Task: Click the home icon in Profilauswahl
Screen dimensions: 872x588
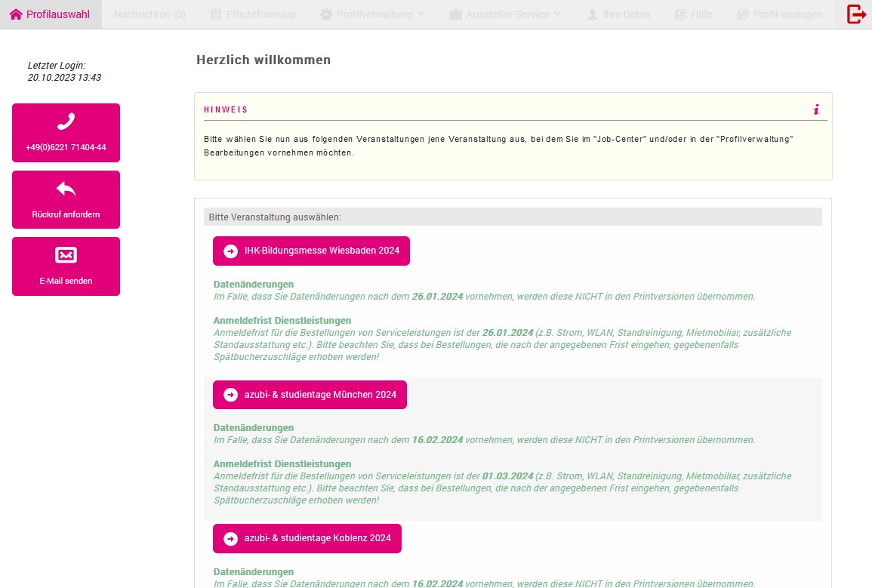Action: pos(16,14)
